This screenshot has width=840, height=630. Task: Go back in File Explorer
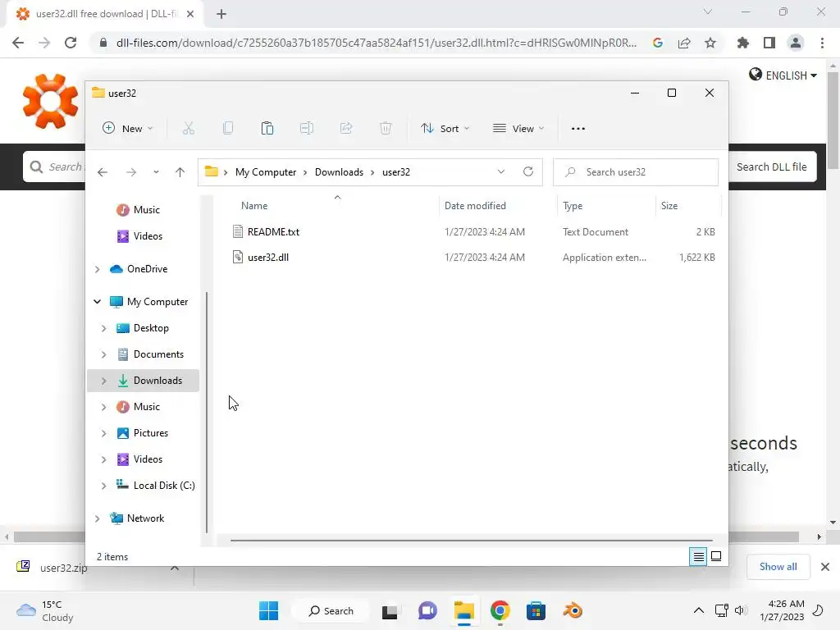[103, 172]
